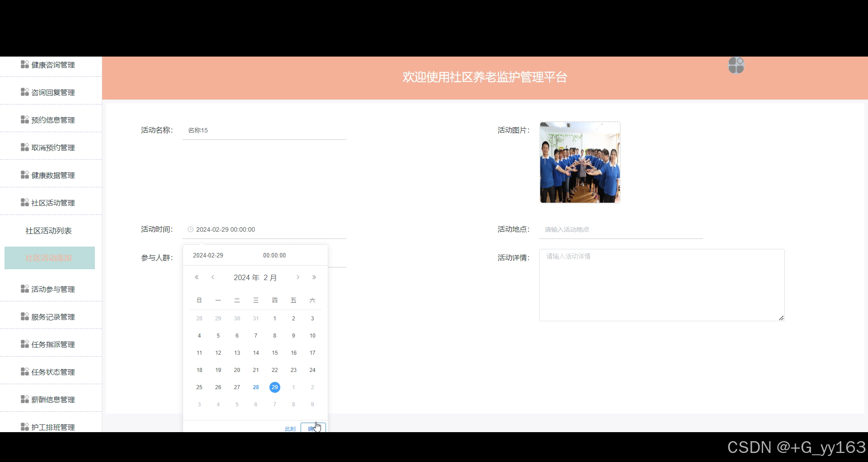Select today's date 28 in the calendar
868x462 pixels.
coord(256,387)
